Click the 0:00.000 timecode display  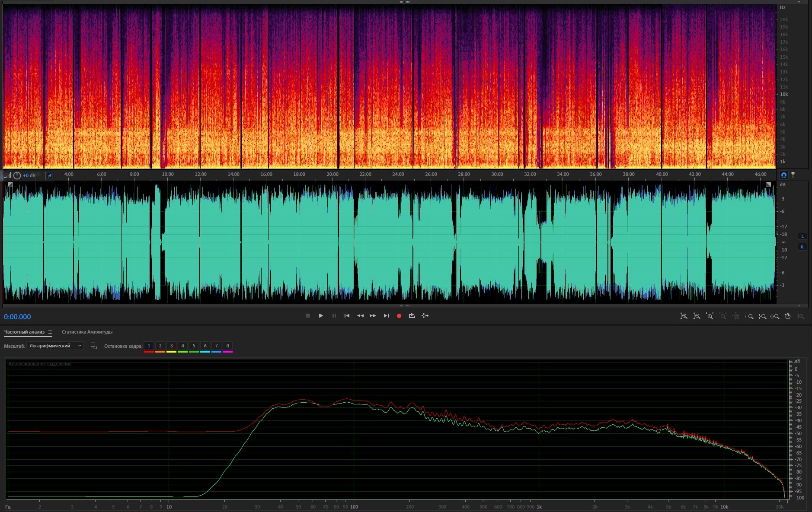click(17, 317)
